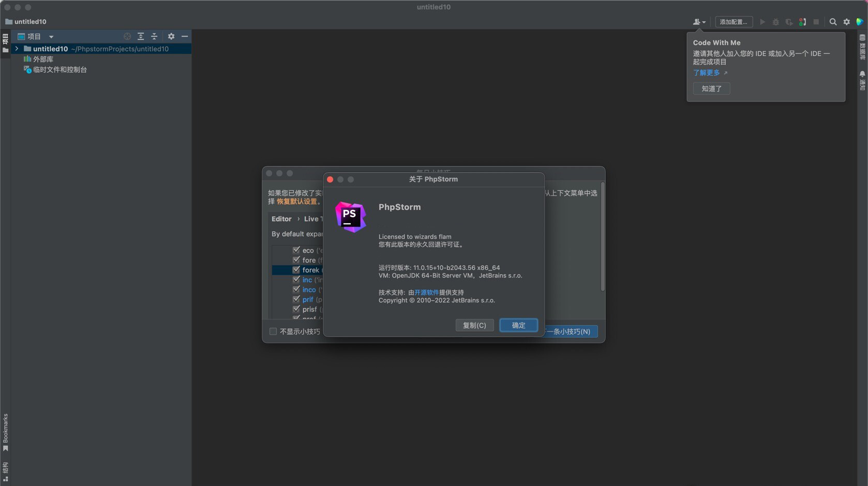868x486 pixels.
Task: Toggle the inc checkbox
Action: click(x=296, y=279)
